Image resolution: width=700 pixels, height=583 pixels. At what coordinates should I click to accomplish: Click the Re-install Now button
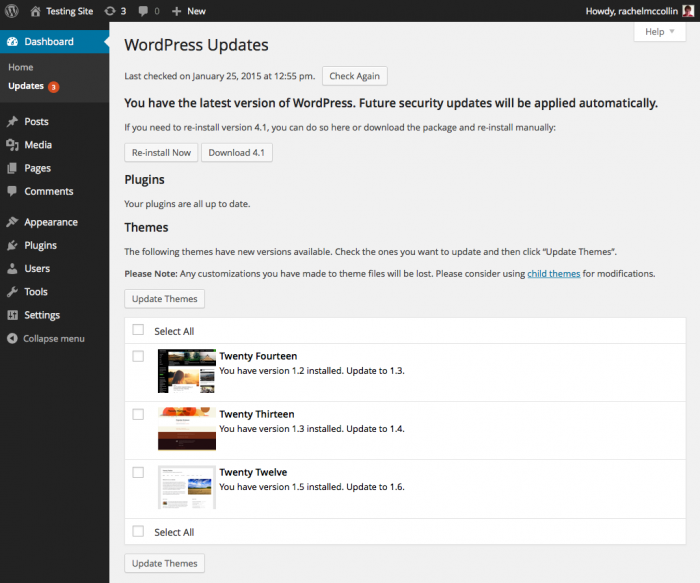(x=161, y=153)
